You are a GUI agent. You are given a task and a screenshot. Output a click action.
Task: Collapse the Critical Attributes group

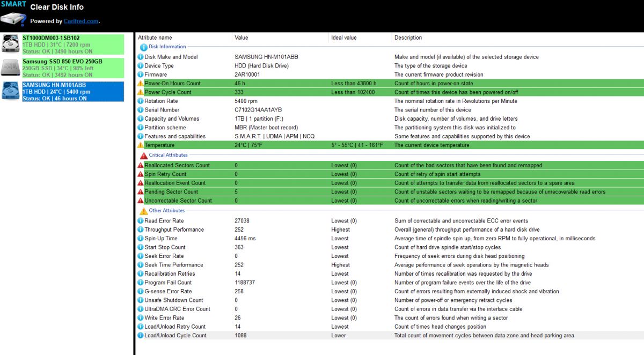tap(168, 155)
